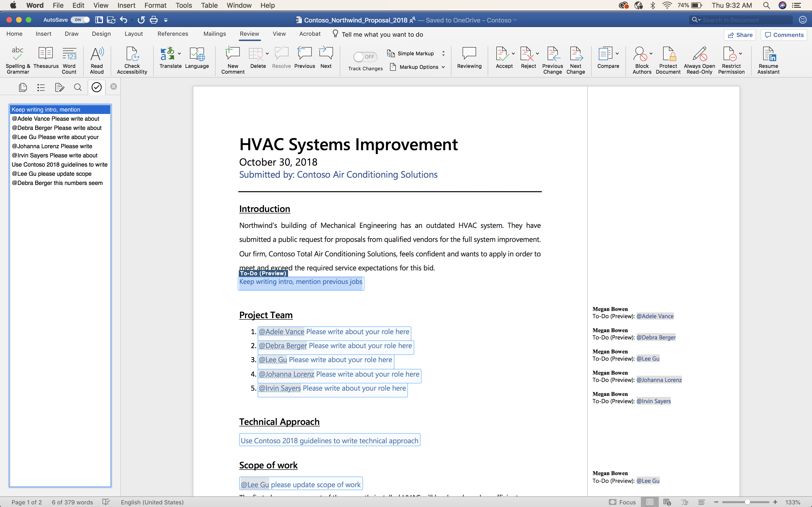Open the Format menu in menu bar
The height and width of the screenshot is (507, 812).
[155, 5]
